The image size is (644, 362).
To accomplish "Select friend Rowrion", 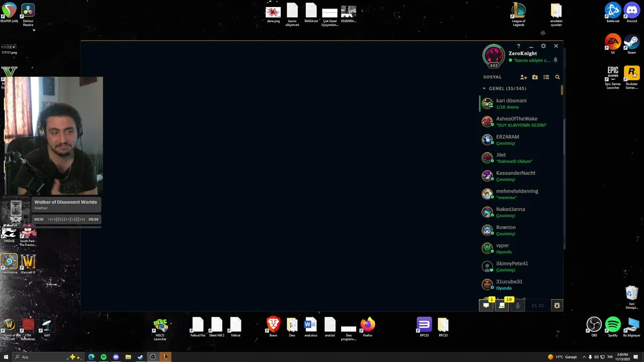I will [x=520, y=230].
